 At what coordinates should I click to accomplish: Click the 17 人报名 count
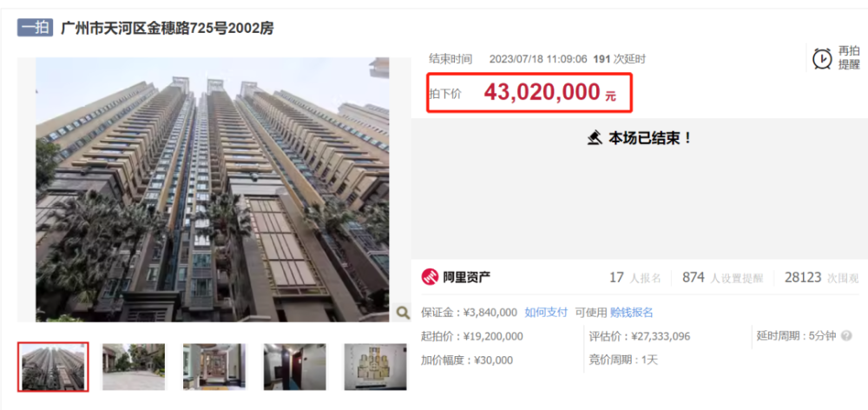(635, 278)
